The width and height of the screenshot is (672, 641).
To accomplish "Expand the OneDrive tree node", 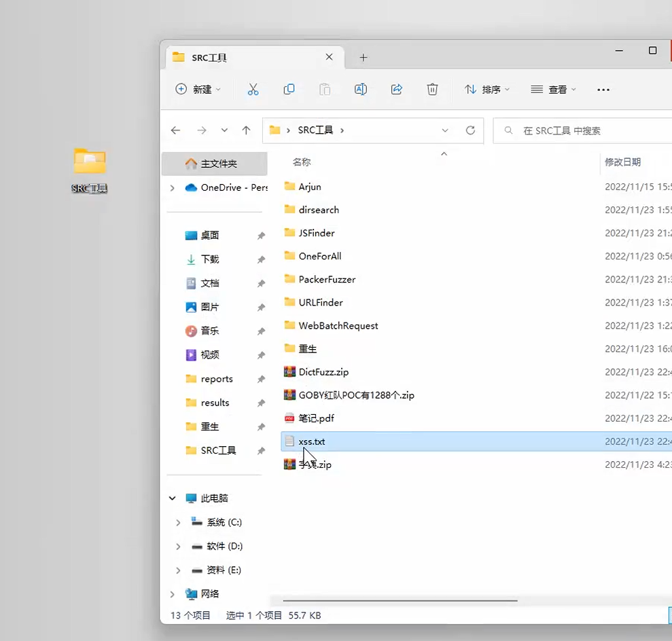I will tap(173, 187).
